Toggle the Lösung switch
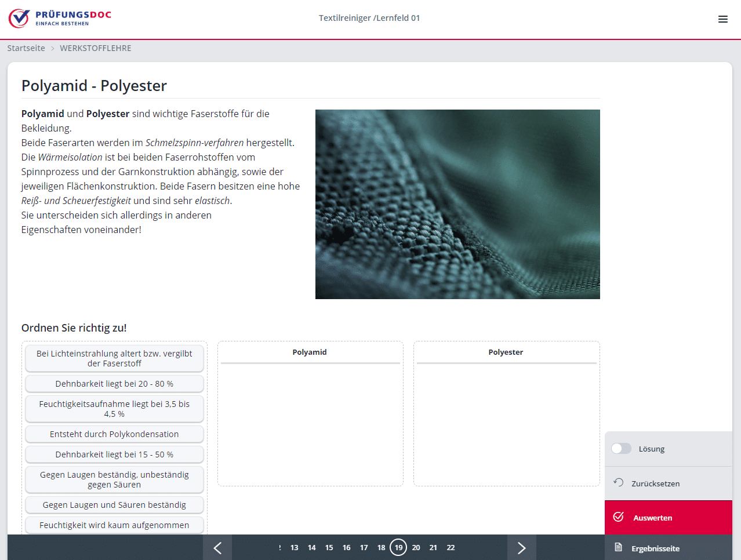 tap(621, 449)
